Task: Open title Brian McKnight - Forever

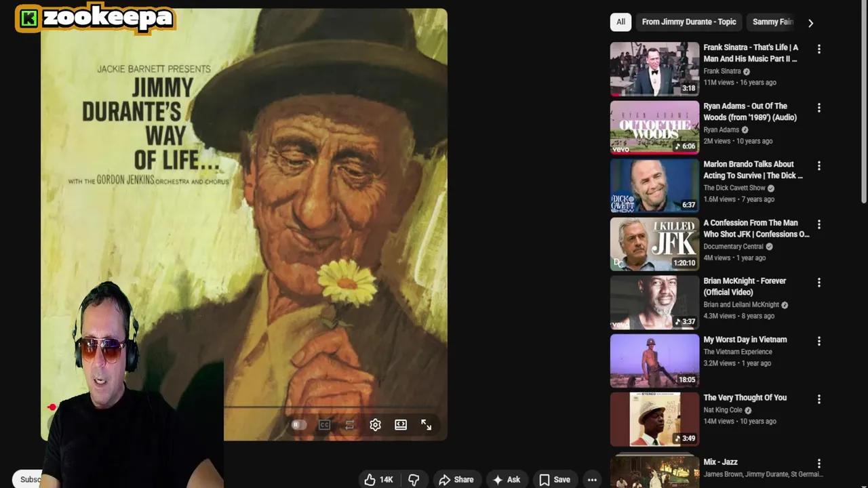Action: [x=745, y=286]
